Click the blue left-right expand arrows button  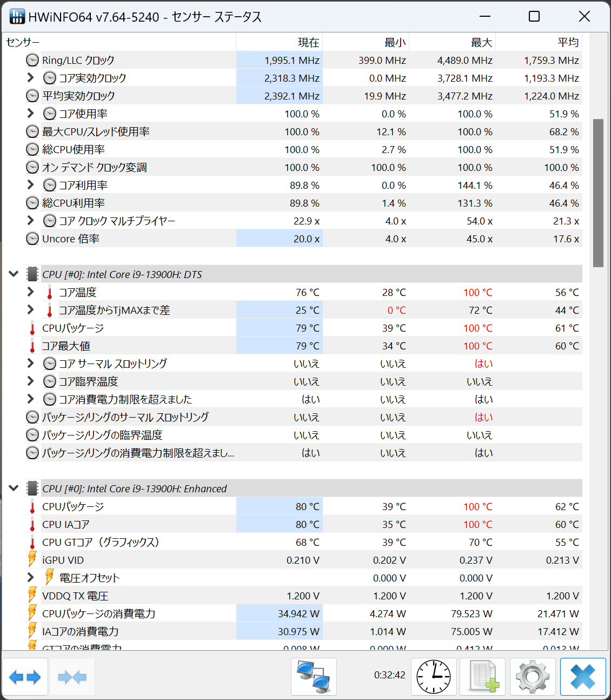click(25, 677)
